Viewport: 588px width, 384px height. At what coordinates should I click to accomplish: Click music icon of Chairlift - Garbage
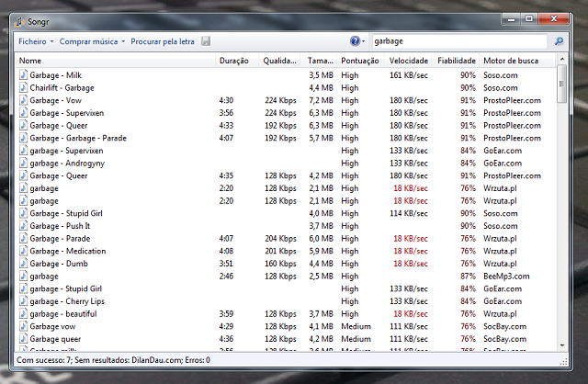(23, 88)
